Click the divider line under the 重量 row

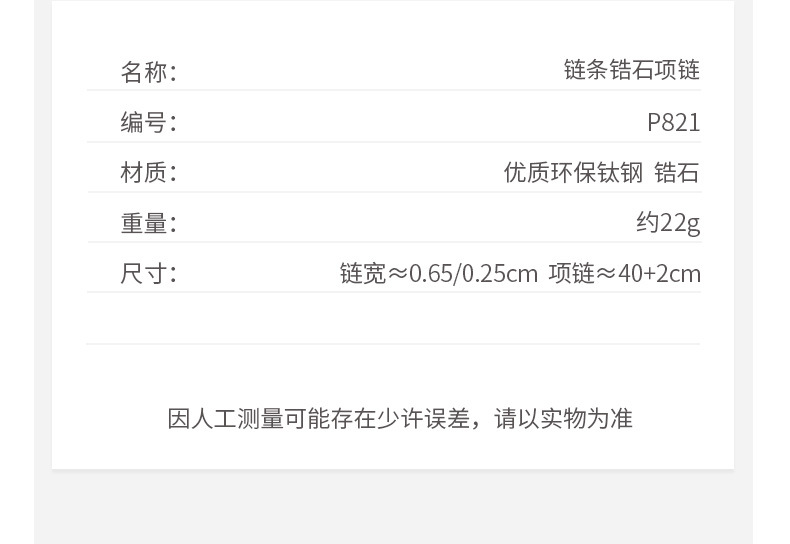tap(393, 242)
